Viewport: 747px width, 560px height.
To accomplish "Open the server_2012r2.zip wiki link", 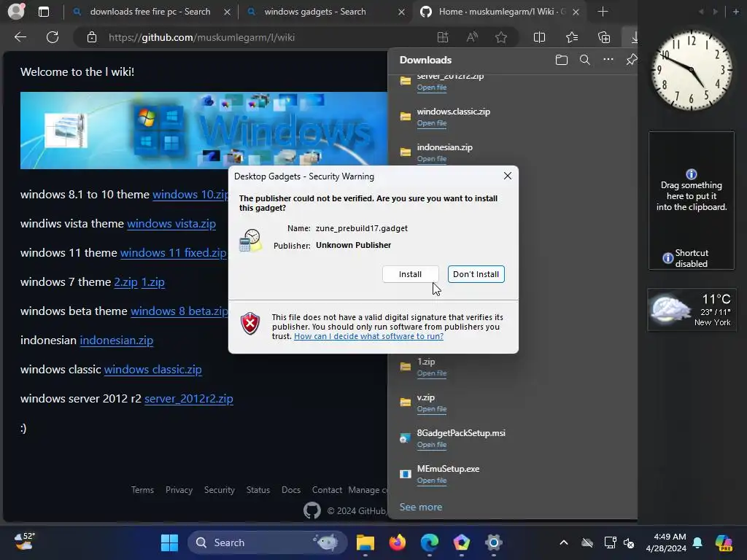I will pyautogui.click(x=189, y=399).
